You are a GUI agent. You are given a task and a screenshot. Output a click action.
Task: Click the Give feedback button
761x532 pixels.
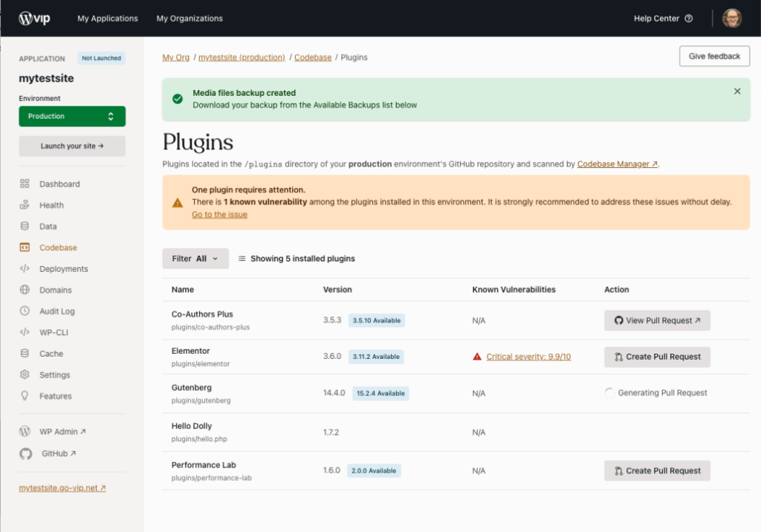[714, 56]
